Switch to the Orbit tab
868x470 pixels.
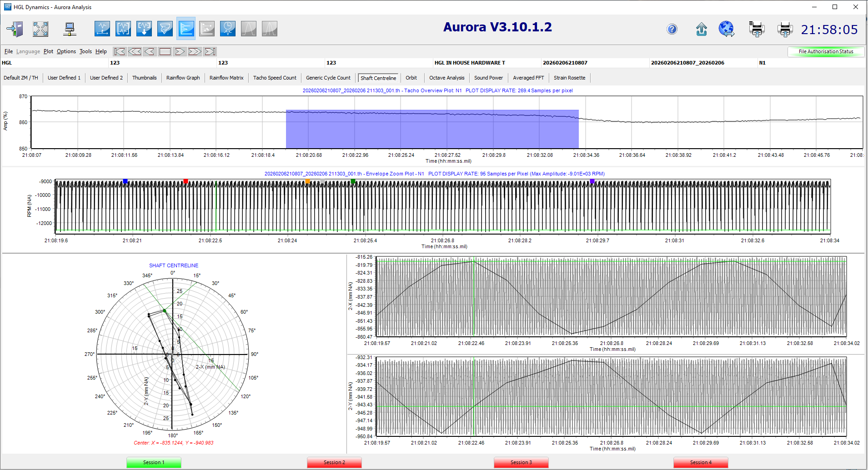coord(411,78)
